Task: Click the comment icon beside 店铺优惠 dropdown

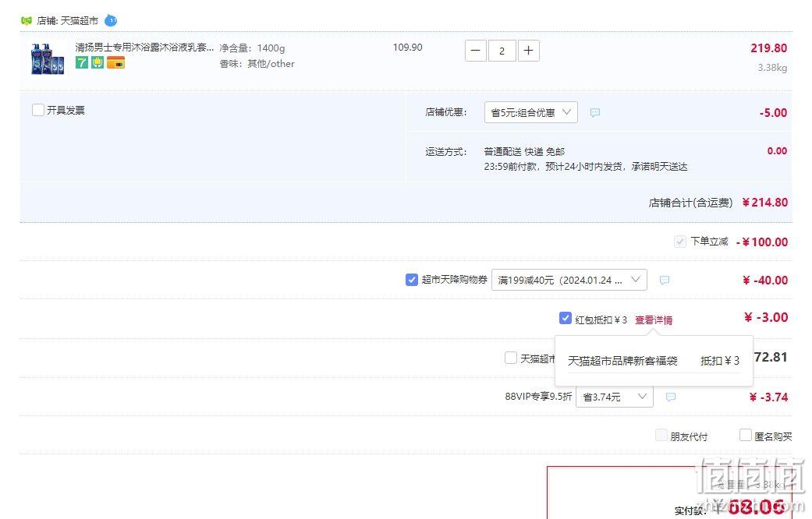Action: click(x=595, y=112)
